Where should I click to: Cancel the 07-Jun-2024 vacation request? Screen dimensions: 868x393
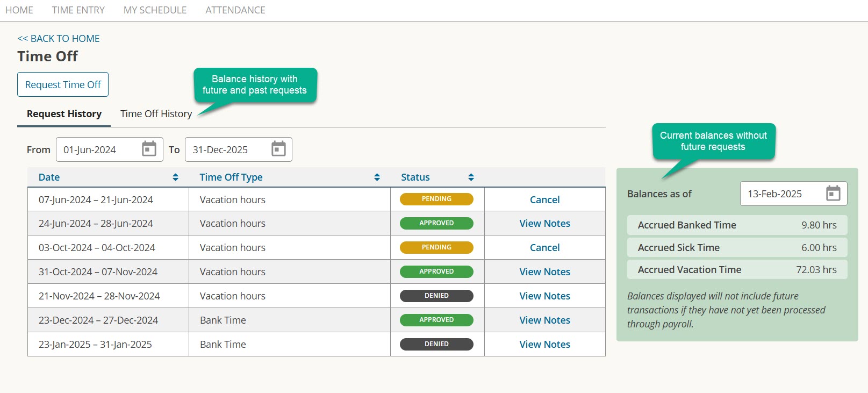544,199
